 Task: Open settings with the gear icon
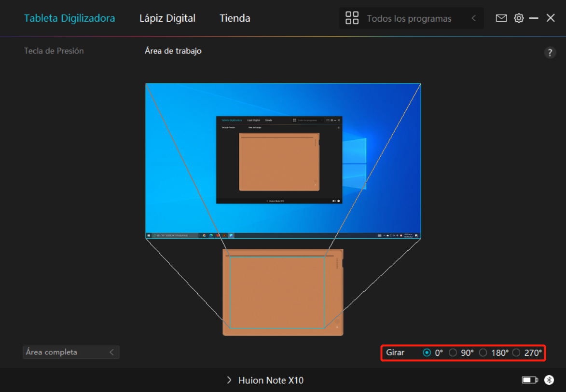point(519,18)
